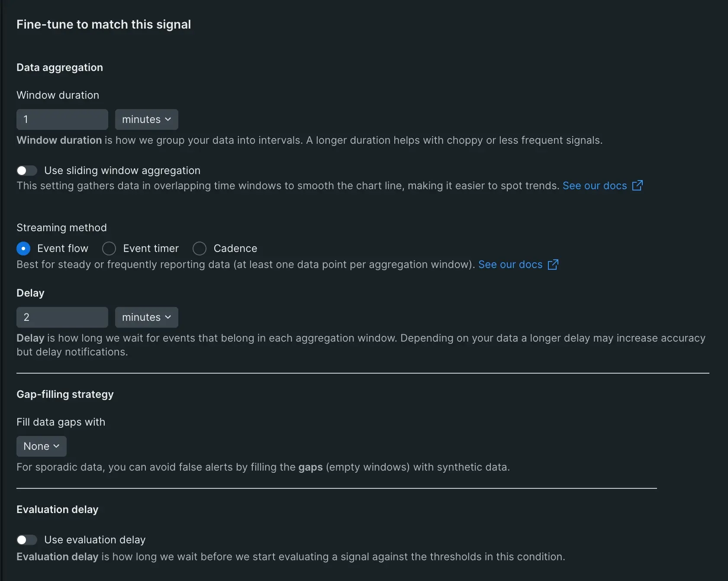Click external link icon beside streaming method docs

pyautogui.click(x=553, y=265)
